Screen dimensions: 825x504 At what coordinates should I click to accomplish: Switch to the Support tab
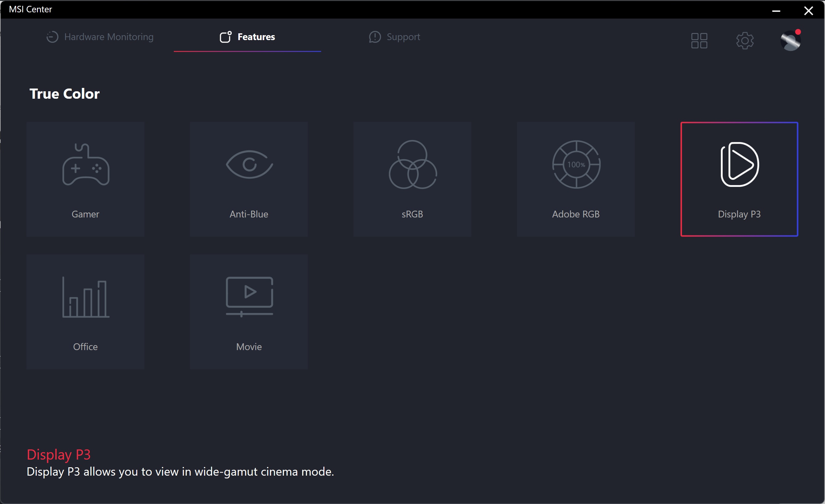(x=394, y=37)
